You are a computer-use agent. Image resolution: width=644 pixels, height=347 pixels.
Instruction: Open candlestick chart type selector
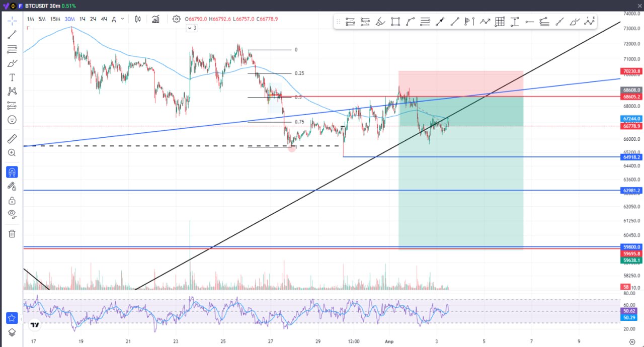[x=138, y=19]
